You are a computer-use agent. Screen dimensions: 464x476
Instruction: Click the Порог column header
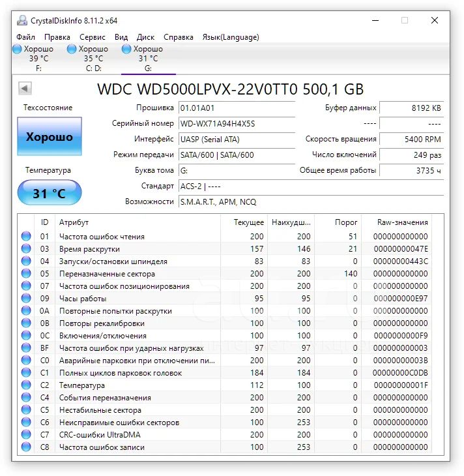coord(338,222)
